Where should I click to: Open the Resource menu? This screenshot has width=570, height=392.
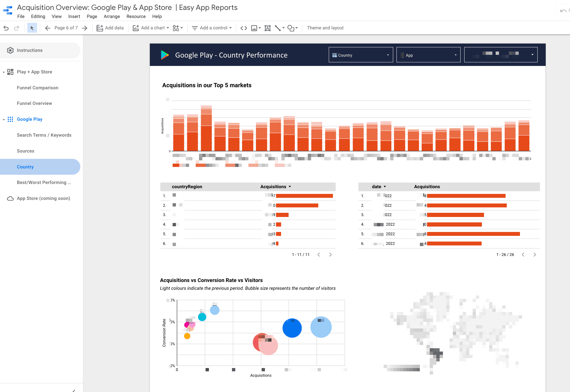tap(136, 16)
